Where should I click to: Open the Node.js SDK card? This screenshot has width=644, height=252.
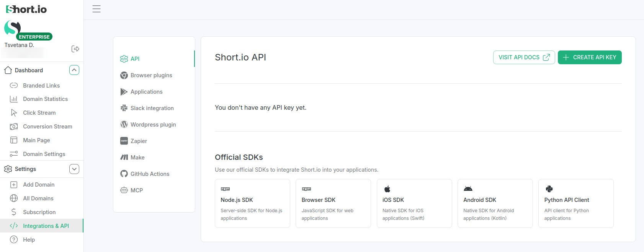[x=252, y=203]
